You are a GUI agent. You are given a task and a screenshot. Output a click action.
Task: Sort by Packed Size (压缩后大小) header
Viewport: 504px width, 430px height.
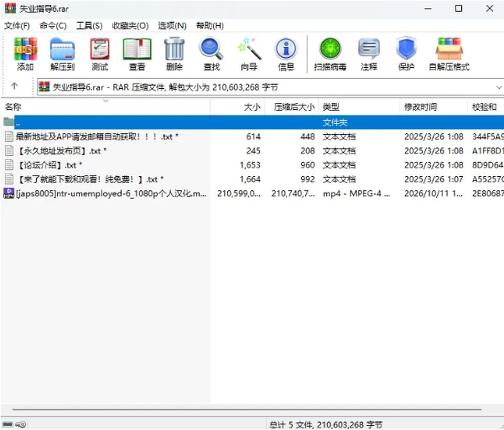(291, 107)
